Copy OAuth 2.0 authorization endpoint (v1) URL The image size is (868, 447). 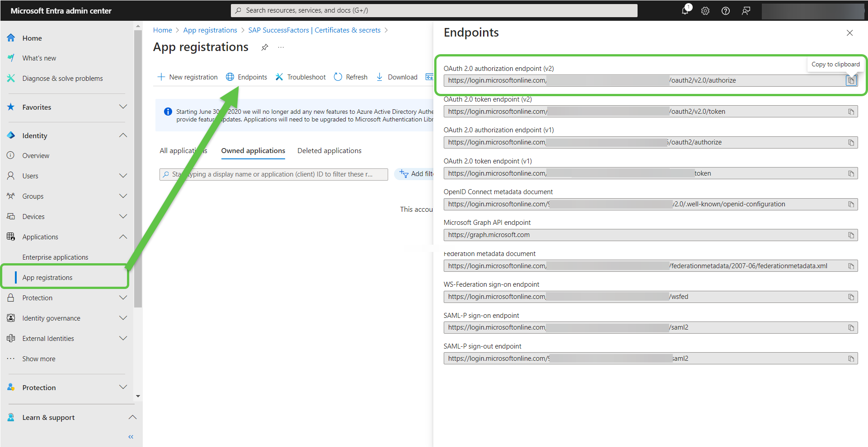[x=851, y=143]
